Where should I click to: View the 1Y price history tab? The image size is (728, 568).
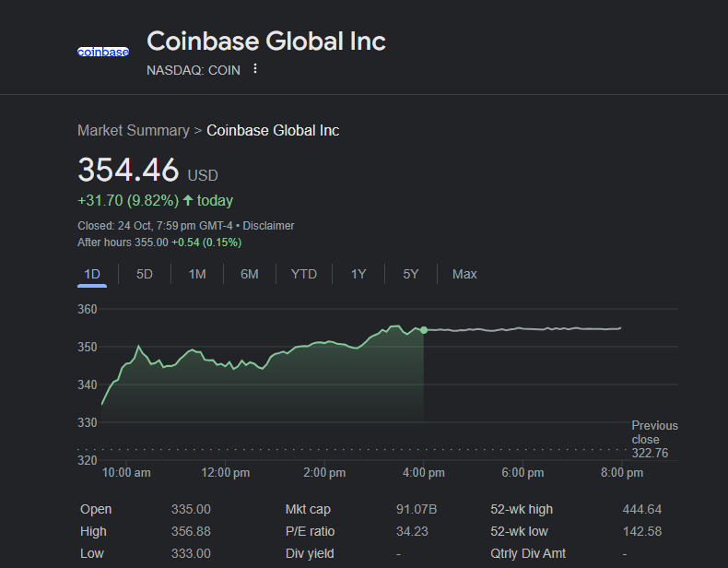pos(358,274)
